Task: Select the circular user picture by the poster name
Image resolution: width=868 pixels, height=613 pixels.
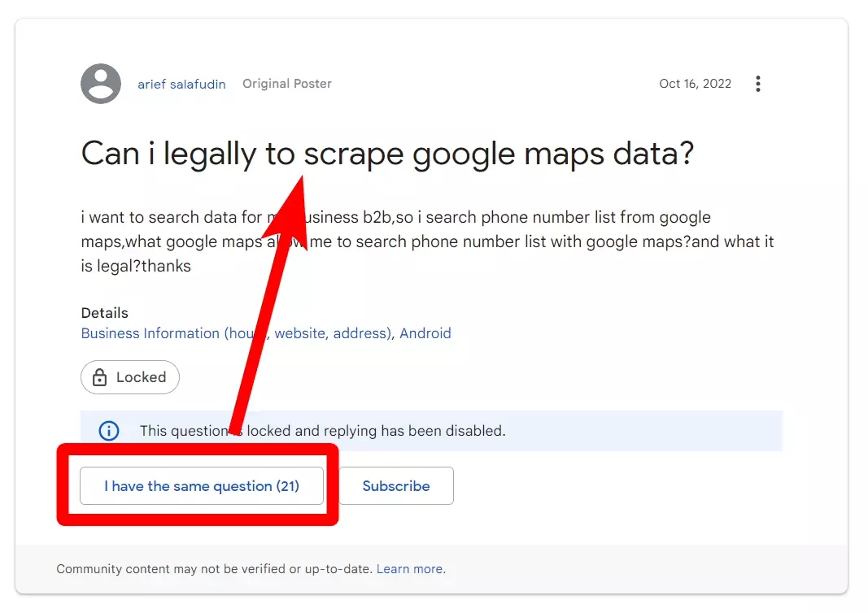Action: click(100, 83)
